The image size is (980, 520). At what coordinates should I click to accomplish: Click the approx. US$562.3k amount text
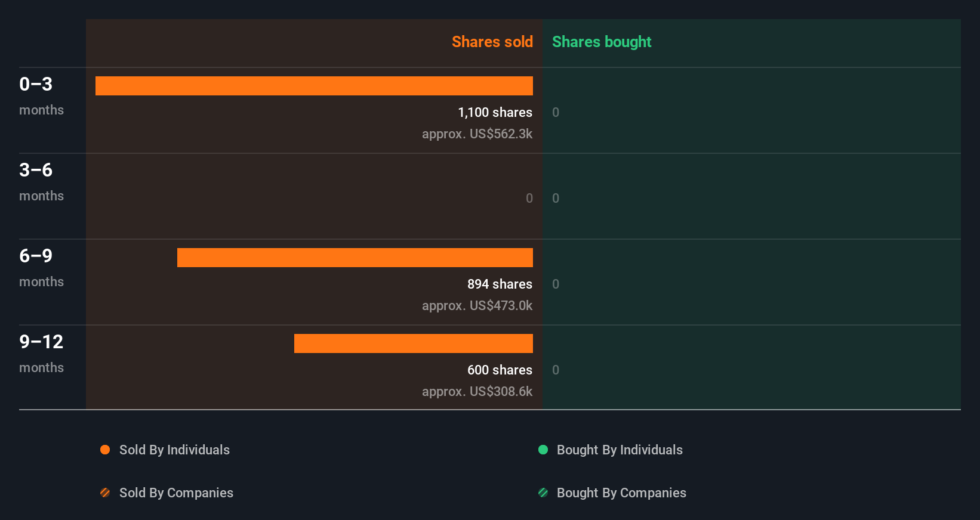click(477, 134)
